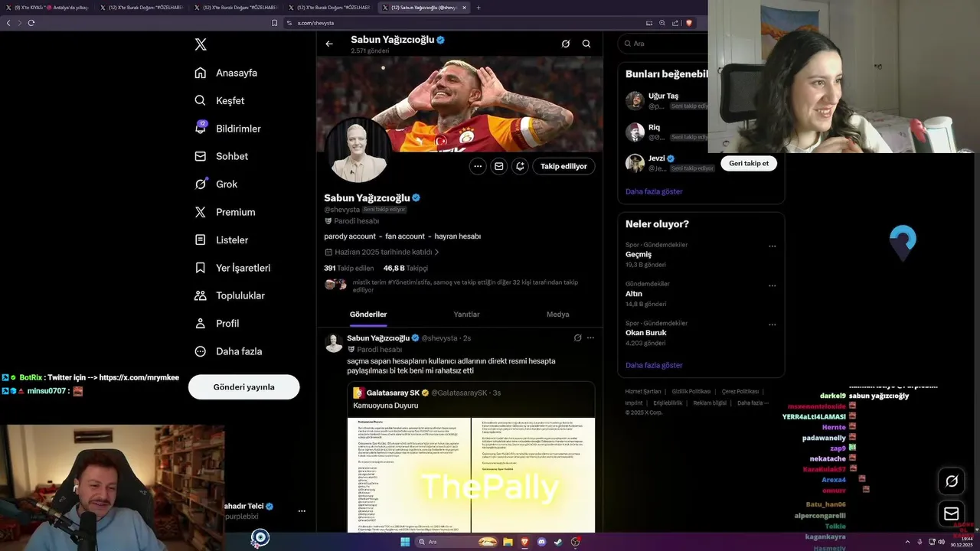
Task: Open Çerez Politikası footer link
Action: [x=740, y=391]
